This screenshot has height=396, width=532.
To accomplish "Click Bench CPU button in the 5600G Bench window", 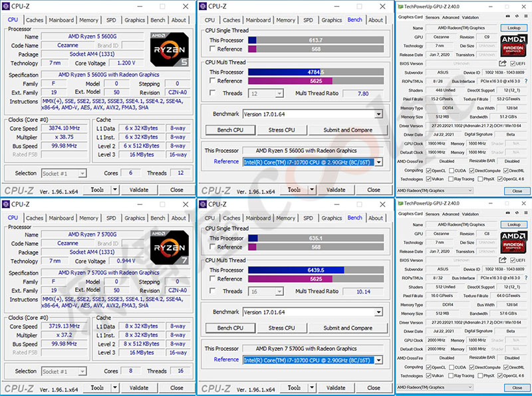I will 230,130.
